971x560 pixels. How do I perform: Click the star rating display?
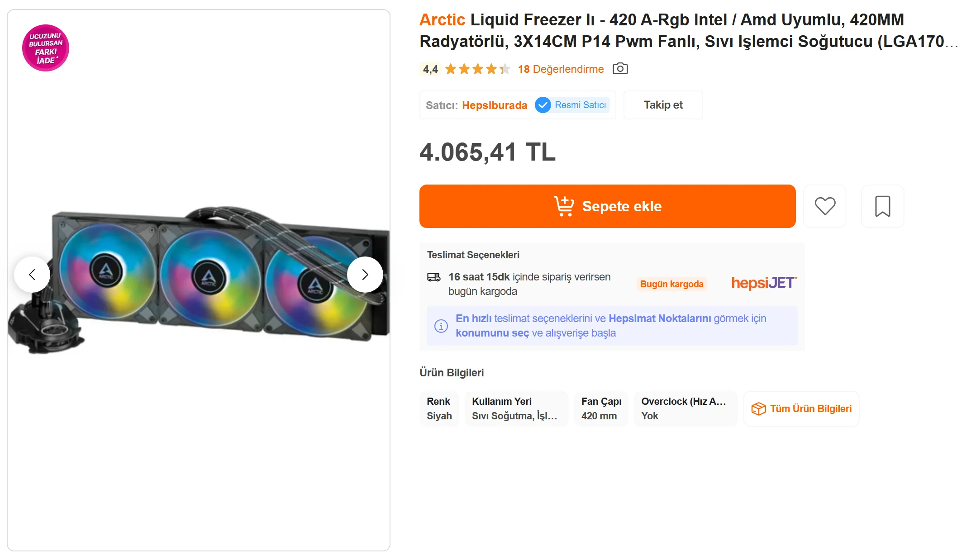click(x=477, y=69)
